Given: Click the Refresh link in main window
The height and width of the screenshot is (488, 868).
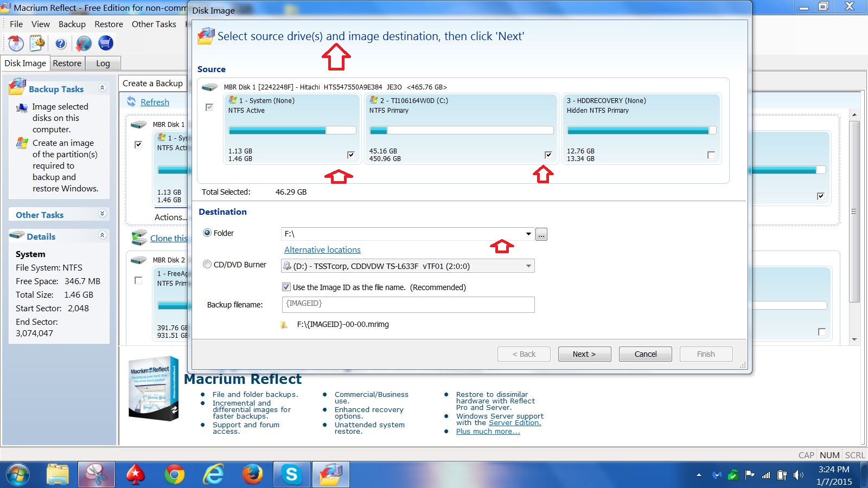Looking at the screenshot, I should pos(155,102).
